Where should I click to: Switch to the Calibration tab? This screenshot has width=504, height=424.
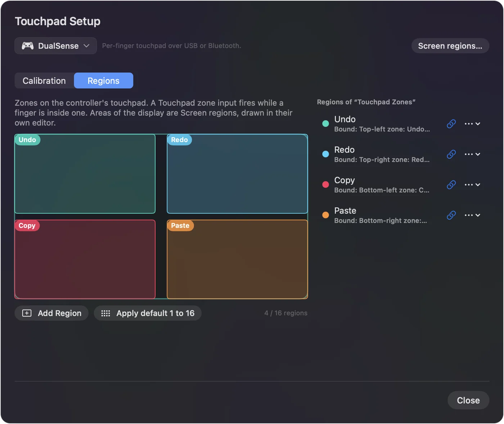coord(44,81)
